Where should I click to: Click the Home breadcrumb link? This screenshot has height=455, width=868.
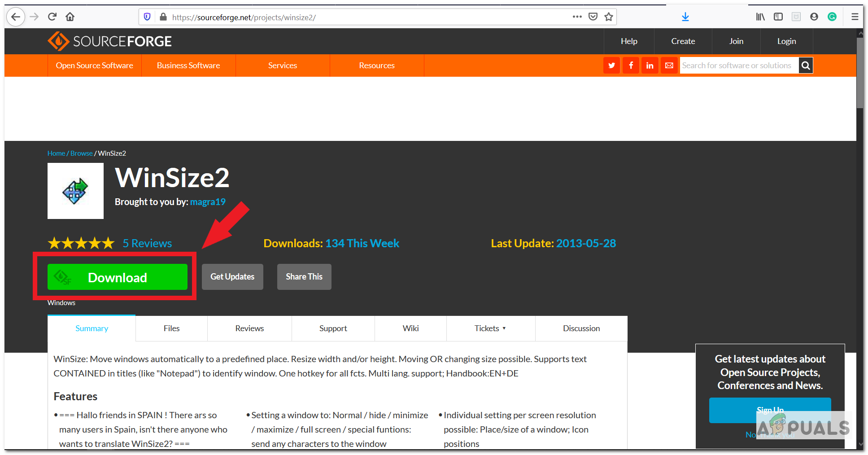[56, 153]
